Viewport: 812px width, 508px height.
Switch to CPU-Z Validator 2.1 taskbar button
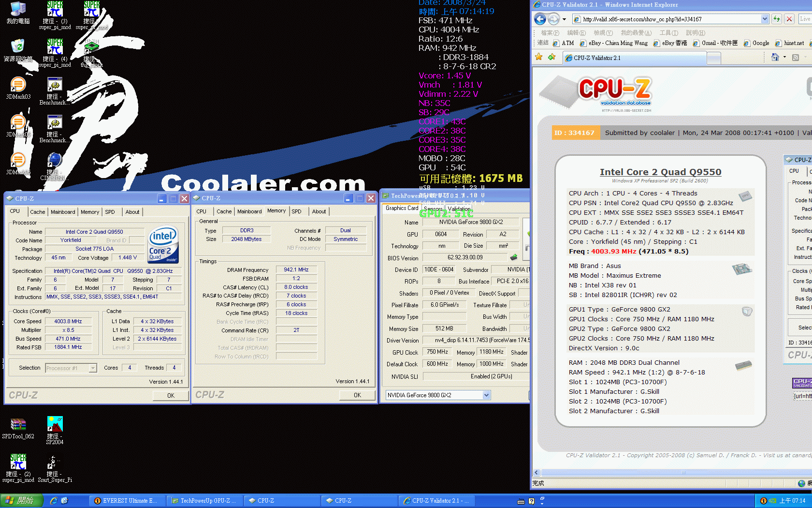[x=436, y=501]
